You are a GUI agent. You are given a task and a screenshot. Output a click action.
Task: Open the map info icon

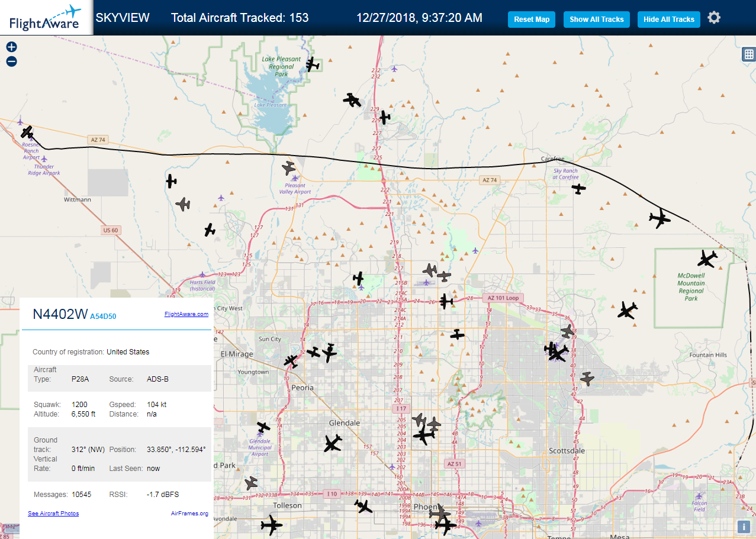click(x=743, y=527)
